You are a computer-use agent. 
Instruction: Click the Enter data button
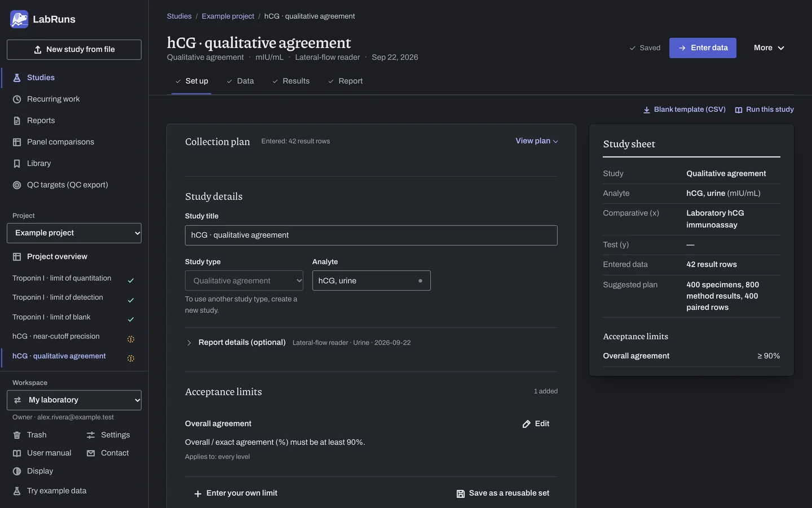click(703, 48)
